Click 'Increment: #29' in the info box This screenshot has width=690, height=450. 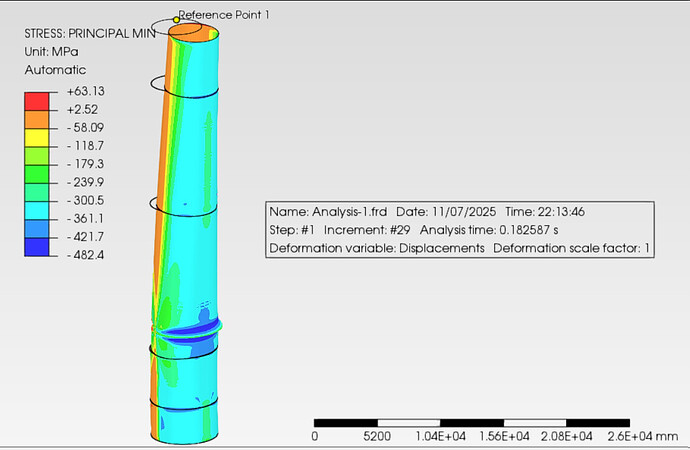(x=367, y=230)
